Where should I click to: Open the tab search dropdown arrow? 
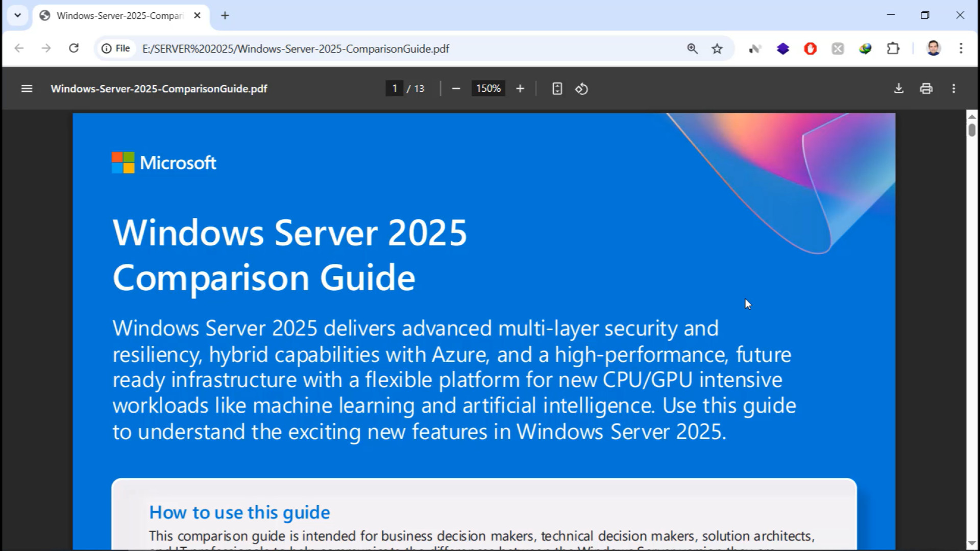pos(17,15)
